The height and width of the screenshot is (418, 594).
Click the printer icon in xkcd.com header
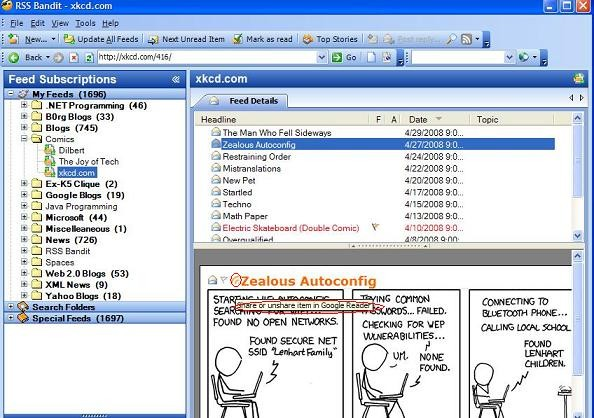pyautogui.click(x=578, y=78)
